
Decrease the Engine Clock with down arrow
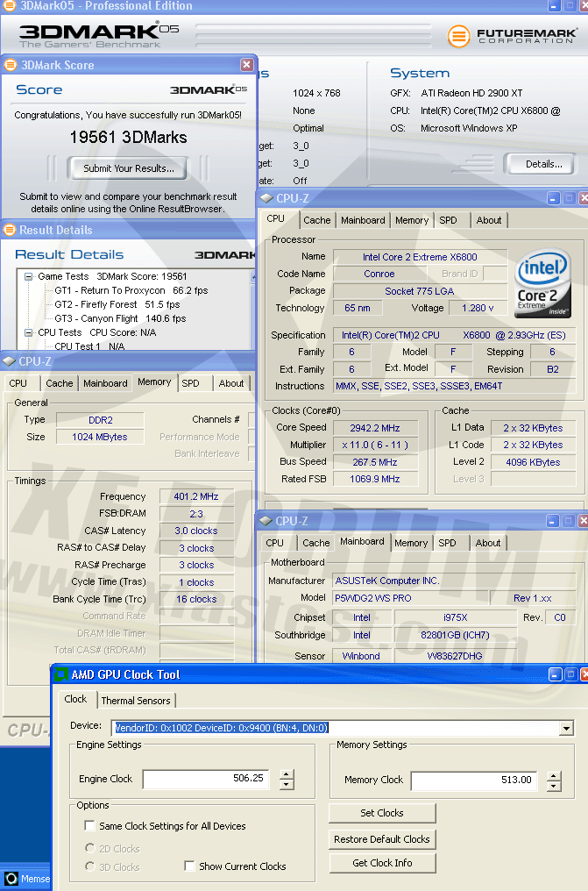[287, 785]
